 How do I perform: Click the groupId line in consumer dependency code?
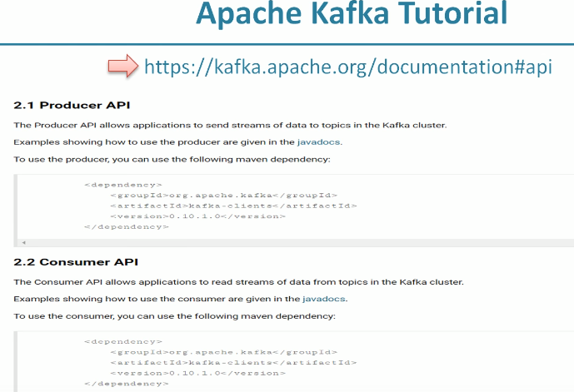[223, 353]
